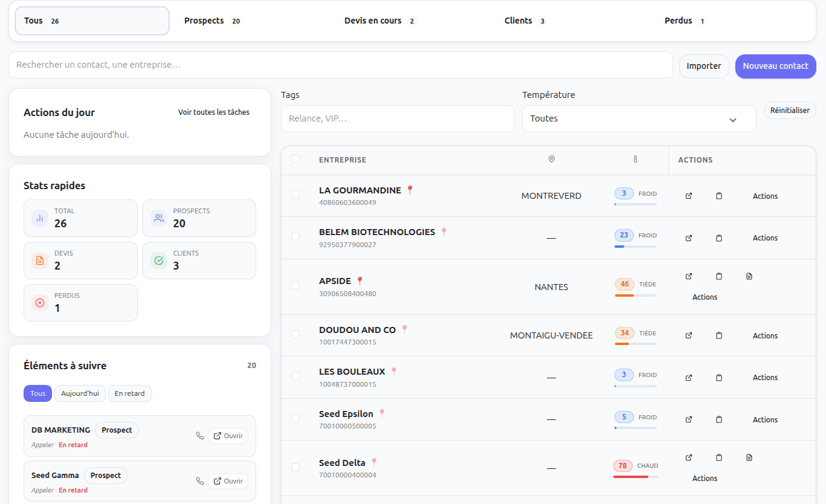Click the score progress bar for APSIDE
The width and height of the screenshot is (826, 504).
[x=635, y=295]
